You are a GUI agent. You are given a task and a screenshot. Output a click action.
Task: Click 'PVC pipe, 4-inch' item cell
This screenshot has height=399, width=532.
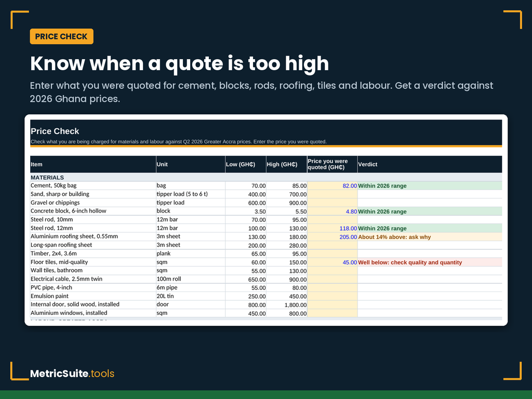[93, 287]
